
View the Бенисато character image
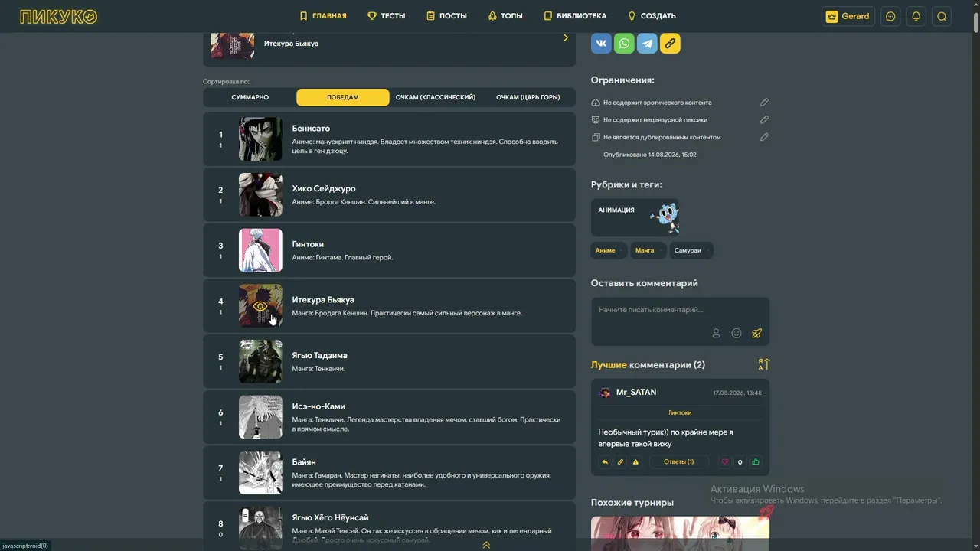260,139
